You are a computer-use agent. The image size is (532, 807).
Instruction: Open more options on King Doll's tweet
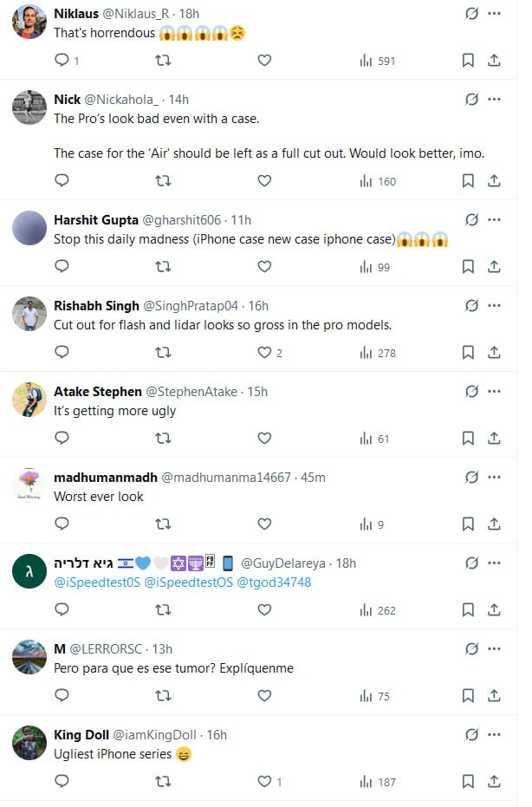pos(494,735)
